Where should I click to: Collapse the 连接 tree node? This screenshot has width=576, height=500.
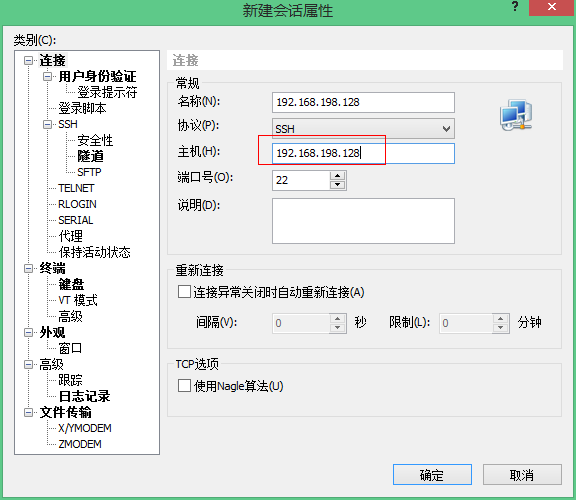pyautogui.click(x=28, y=60)
